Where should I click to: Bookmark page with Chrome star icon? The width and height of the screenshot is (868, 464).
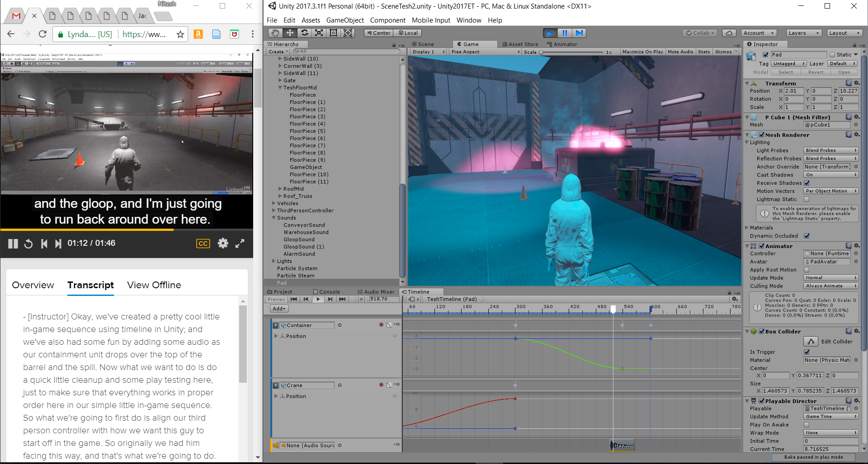coord(180,34)
